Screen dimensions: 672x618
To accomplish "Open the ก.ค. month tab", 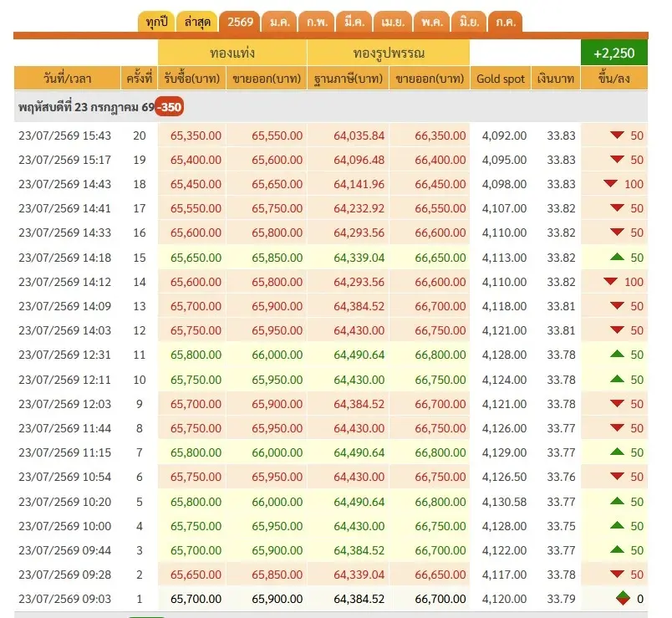I will tap(506, 22).
